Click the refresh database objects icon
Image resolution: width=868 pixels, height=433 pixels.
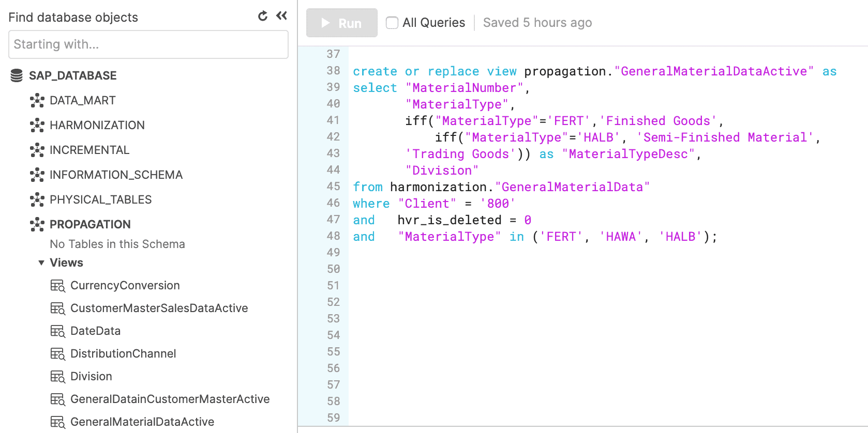point(263,16)
